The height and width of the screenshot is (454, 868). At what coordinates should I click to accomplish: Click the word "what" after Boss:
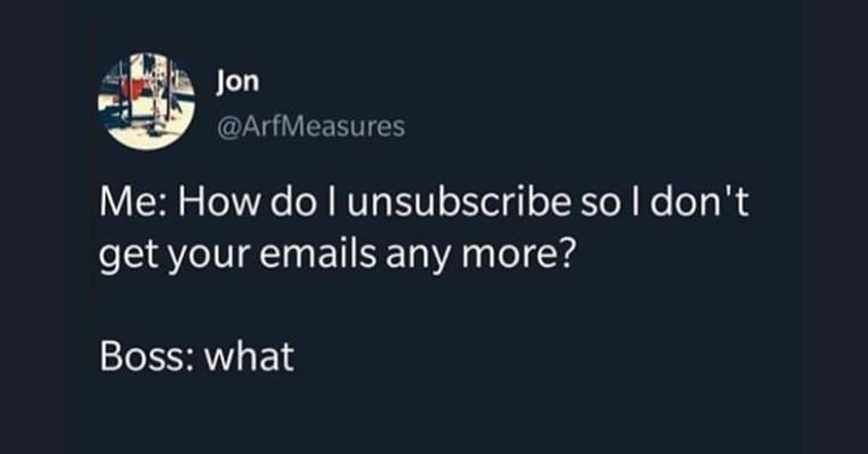click(247, 357)
